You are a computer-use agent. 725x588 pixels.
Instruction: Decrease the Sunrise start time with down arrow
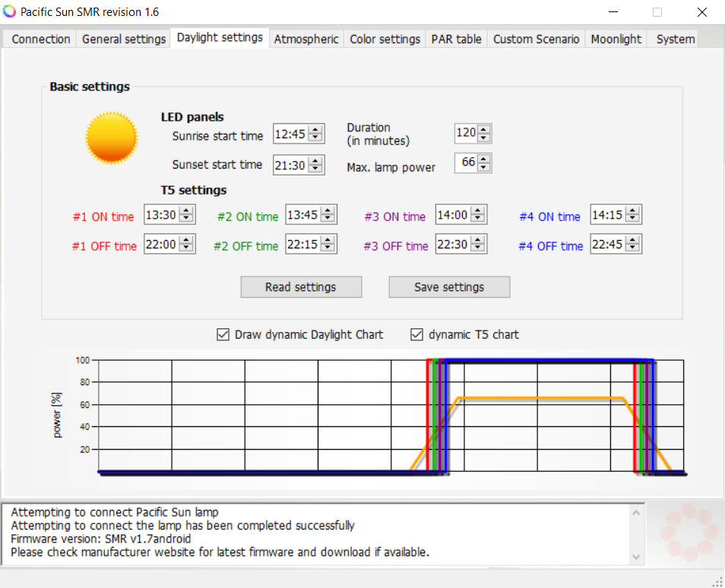(315, 138)
